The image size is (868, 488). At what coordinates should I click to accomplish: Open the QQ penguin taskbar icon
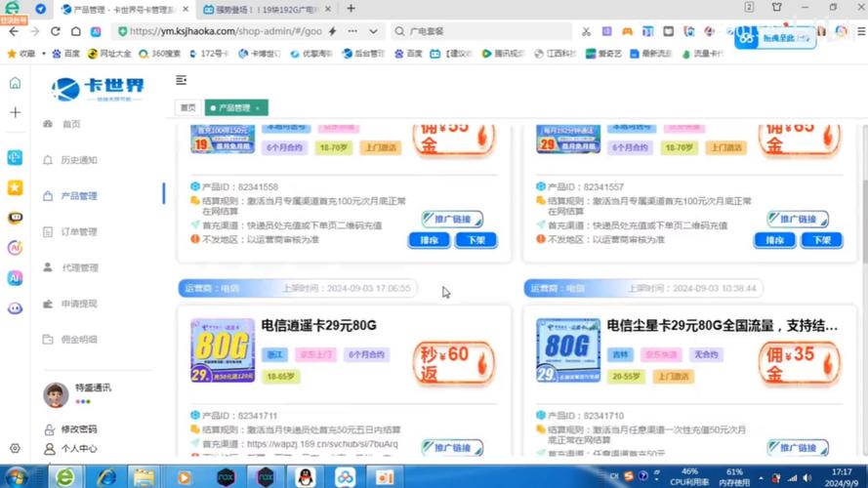pos(305,477)
